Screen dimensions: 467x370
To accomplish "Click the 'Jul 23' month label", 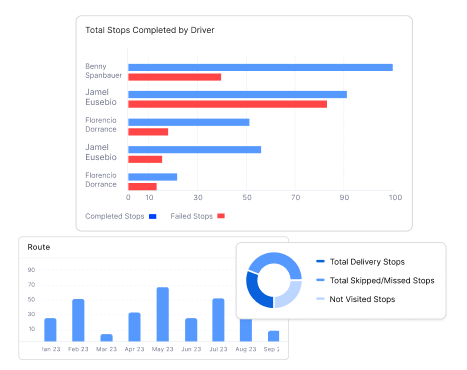I will 218,349.
